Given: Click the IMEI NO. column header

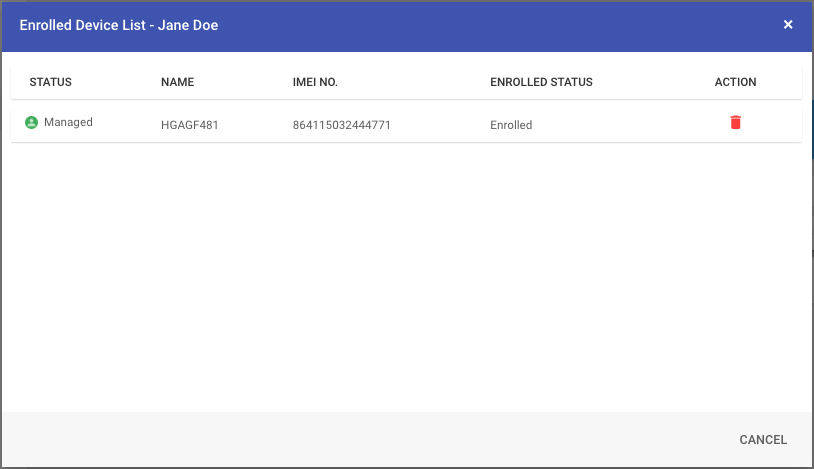Looking at the screenshot, I should (x=315, y=82).
